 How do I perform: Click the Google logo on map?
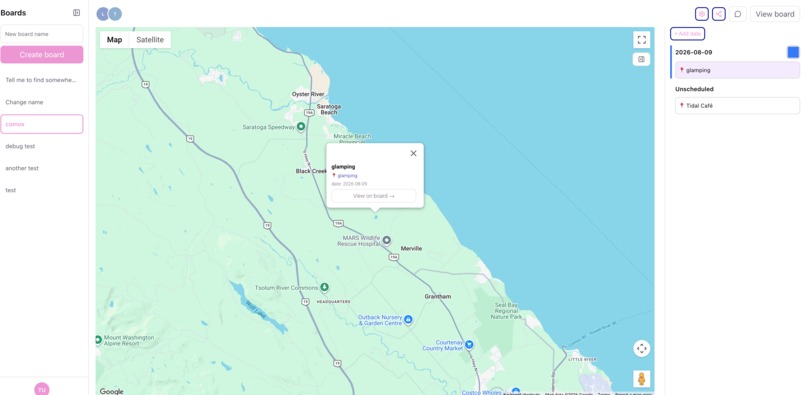[112, 391]
